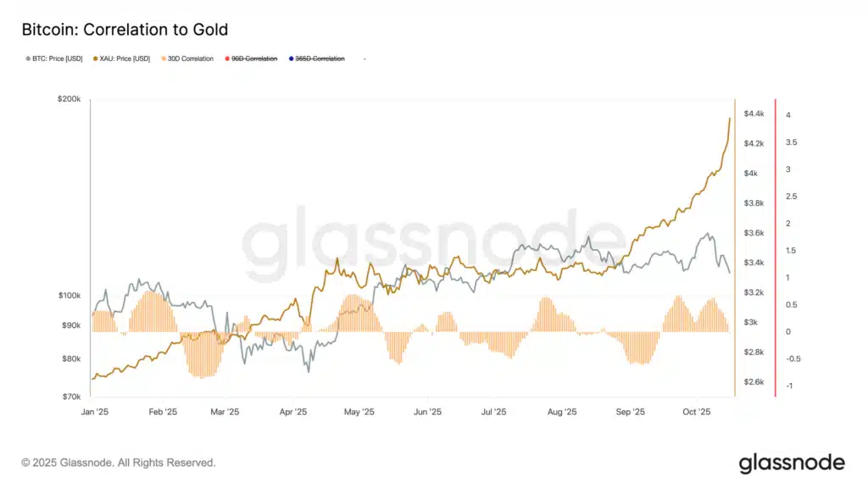This screenshot has width=868, height=488.
Task: Click the red 90D legend dot
Action: pyautogui.click(x=226, y=58)
